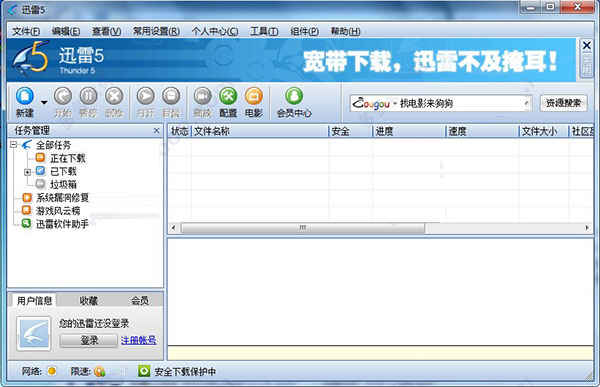This screenshot has width=600, height=387.
Task: Click the 网络 status indicator icon
Action: [52, 371]
